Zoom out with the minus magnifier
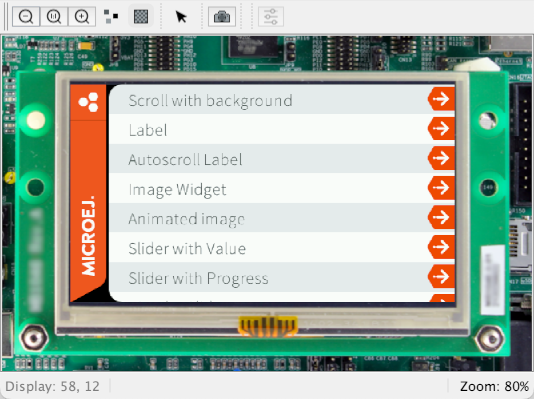The width and height of the screenshot is (534, 399). pyautogui.click(x=26, y=16)
